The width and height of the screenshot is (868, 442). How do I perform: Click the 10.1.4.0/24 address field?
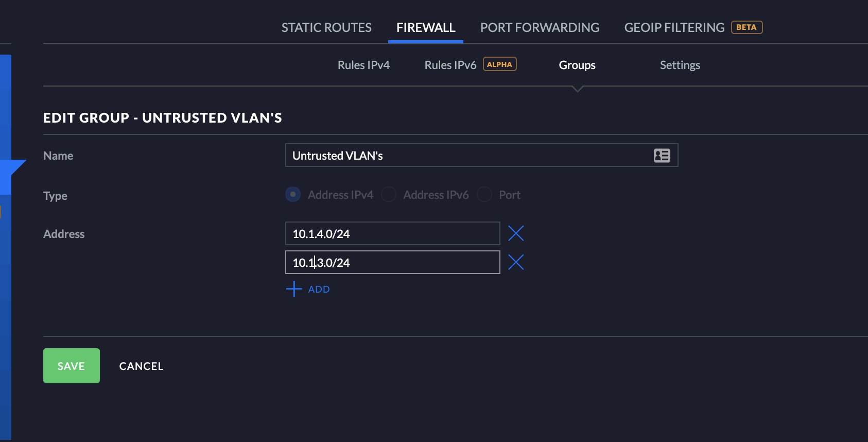tap(393, 233)
